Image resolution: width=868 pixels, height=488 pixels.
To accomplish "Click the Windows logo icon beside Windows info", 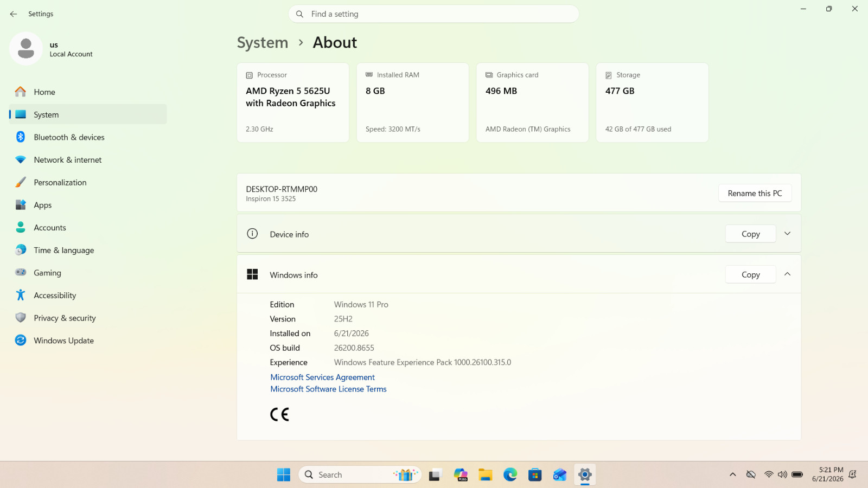I will pos(252,274).
